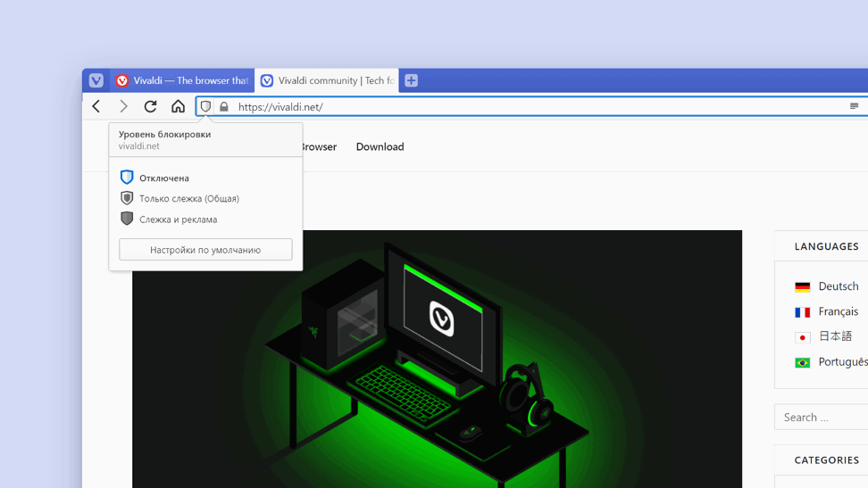This screenshot has height=488, width=868.
Task: Click the Brazilian flag icon
Action: tap(802, 362)
